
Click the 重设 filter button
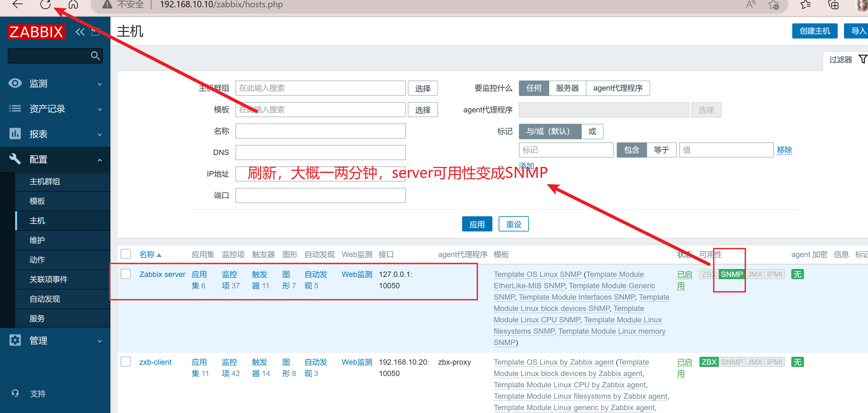[x=514, y=224]
